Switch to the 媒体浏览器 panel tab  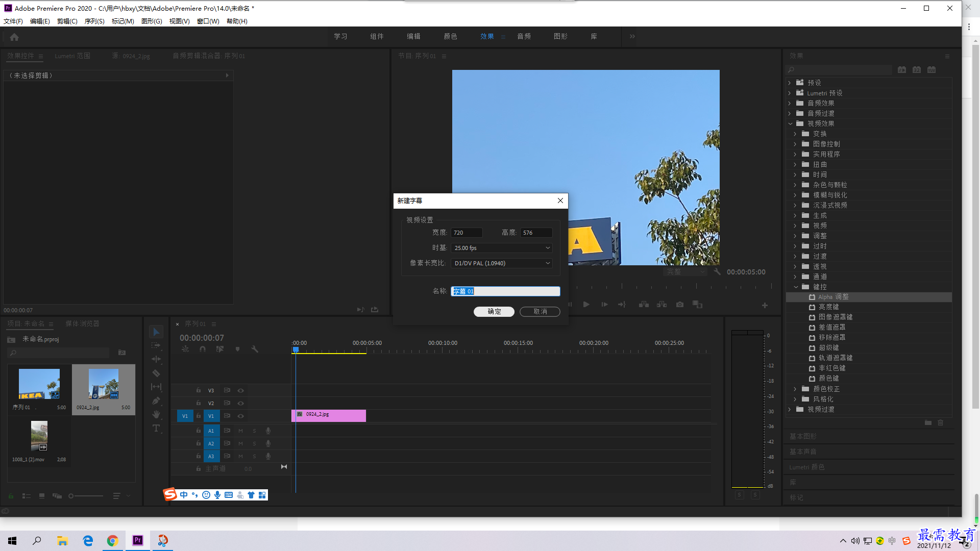pyautogui.click(x=82, y=323)
